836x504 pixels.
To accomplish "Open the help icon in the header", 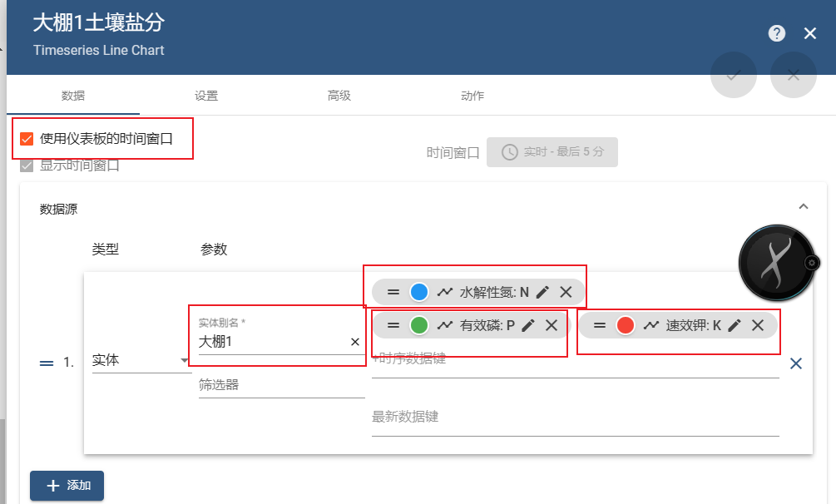I will [x=776, y=33].
